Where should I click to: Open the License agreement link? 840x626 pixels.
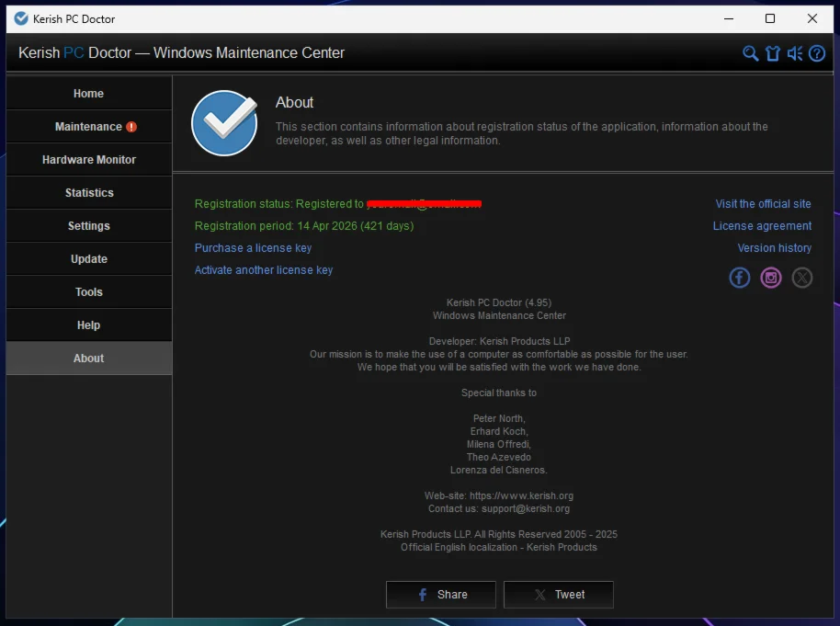[x=762, y=226]
